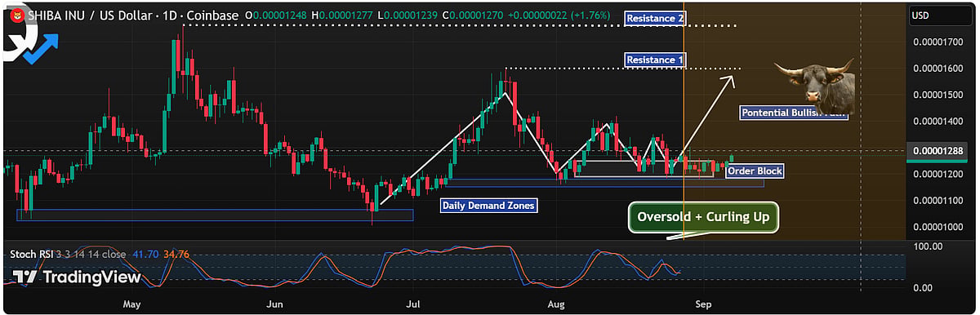The image size is (980, 315).
Task: Click the 0.00001100 price axis label
Action: click(938, 200)
